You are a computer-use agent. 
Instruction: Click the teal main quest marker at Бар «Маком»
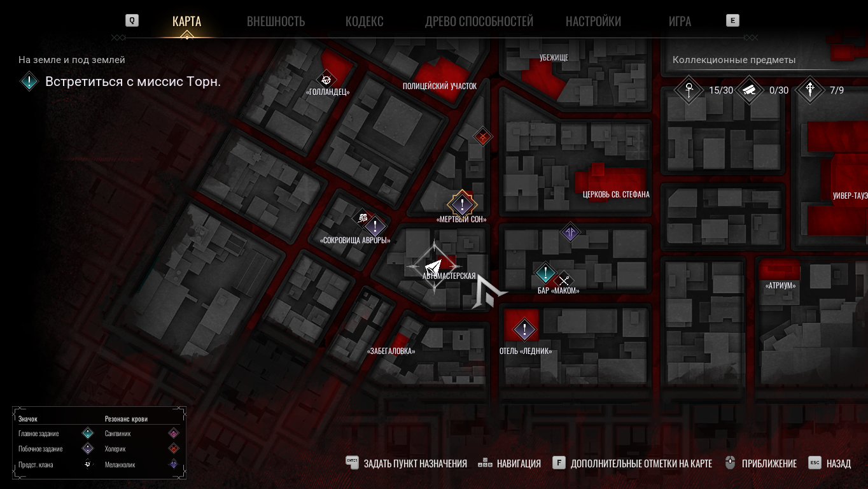pos(545,274)
